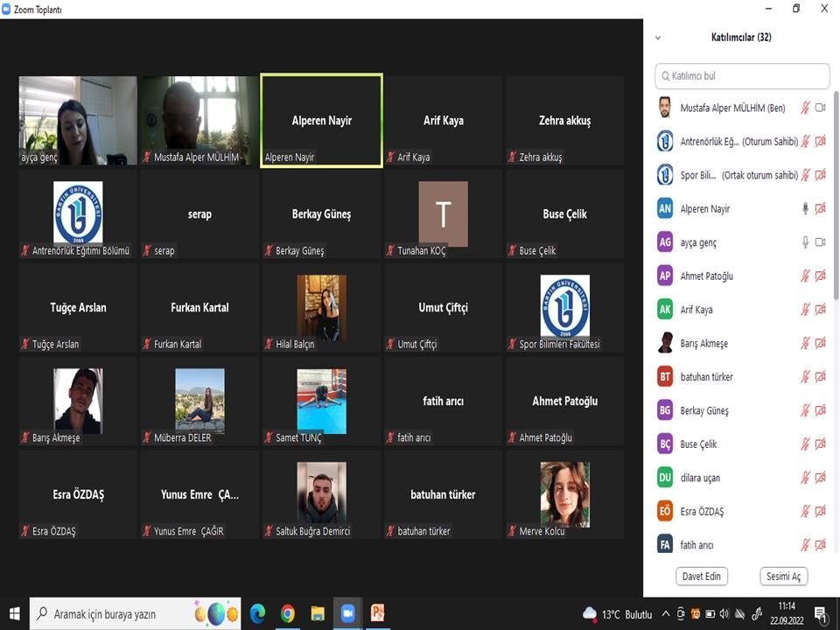Open the weather widget showing 13°C Bulutlu

[618, 613]
